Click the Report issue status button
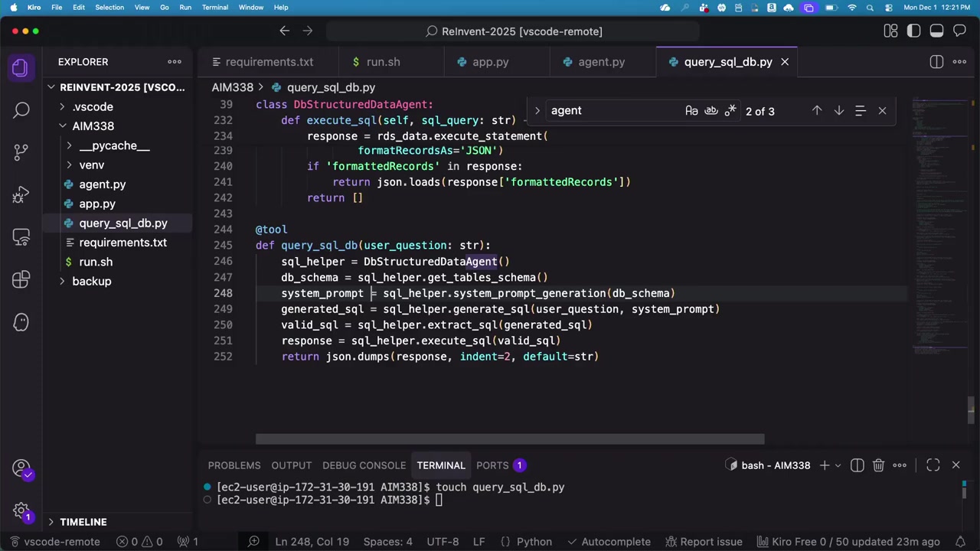This screenshot has width=980, height=551. (703, 542)
